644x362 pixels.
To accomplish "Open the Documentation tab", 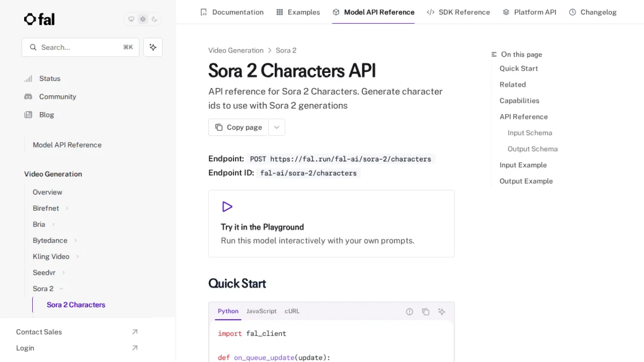I will (231, 12).
